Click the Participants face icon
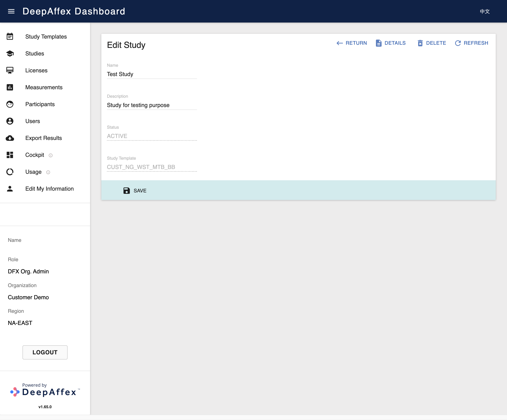507x420 pixels. [x=10, y=104]
